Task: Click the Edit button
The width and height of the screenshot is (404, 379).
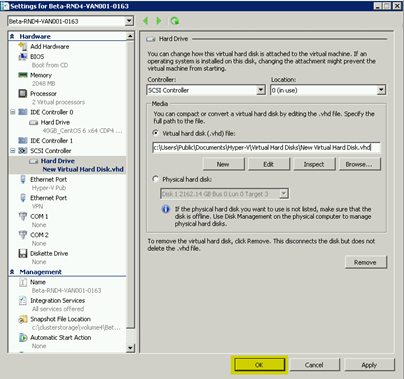Action: 269,164
